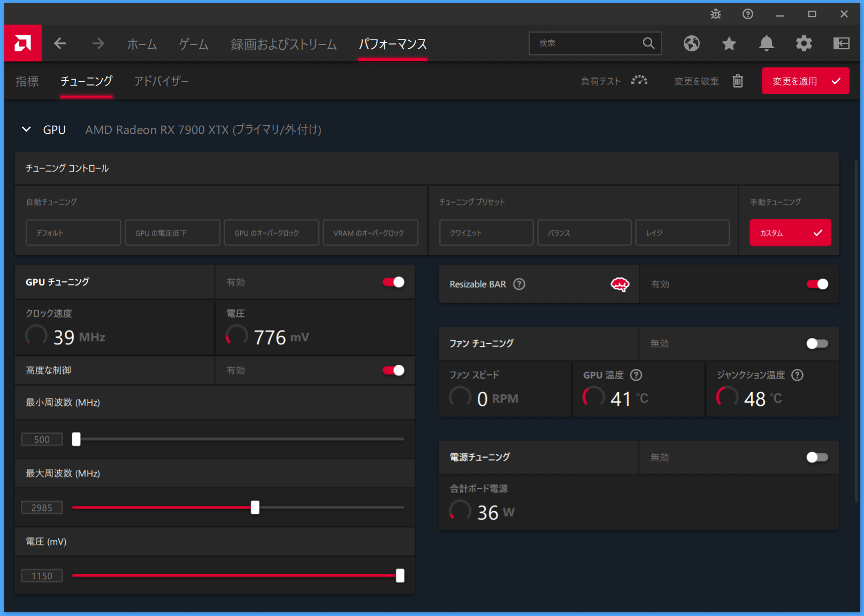Switch to 指標 sub-tab
Viewport: 864px width, 616px height.
[27, 81]
